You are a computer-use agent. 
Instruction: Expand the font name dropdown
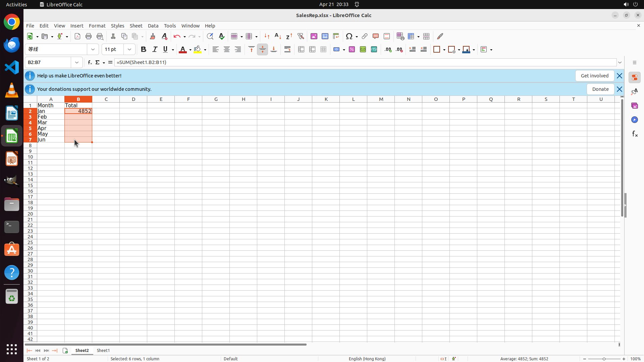click(93, 50)
